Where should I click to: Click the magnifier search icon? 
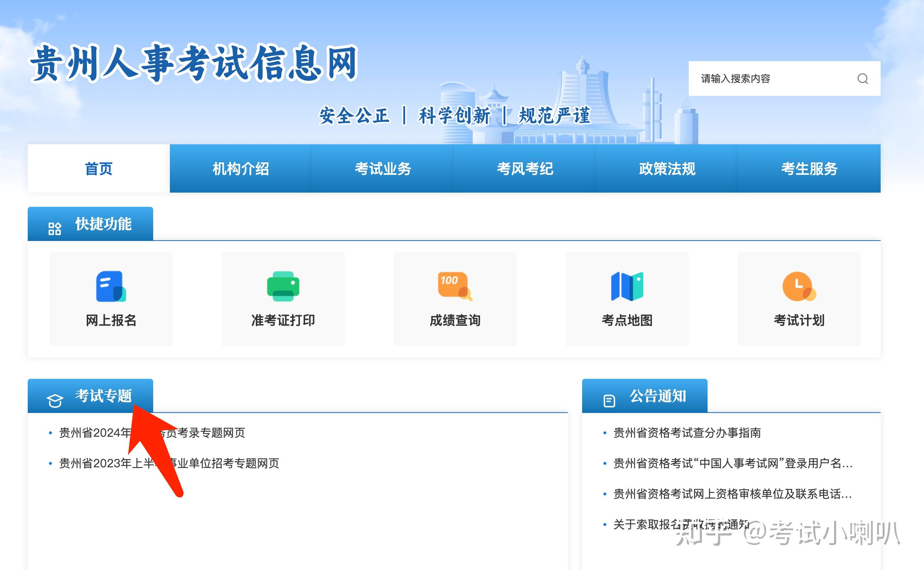[x=863, y=79]
